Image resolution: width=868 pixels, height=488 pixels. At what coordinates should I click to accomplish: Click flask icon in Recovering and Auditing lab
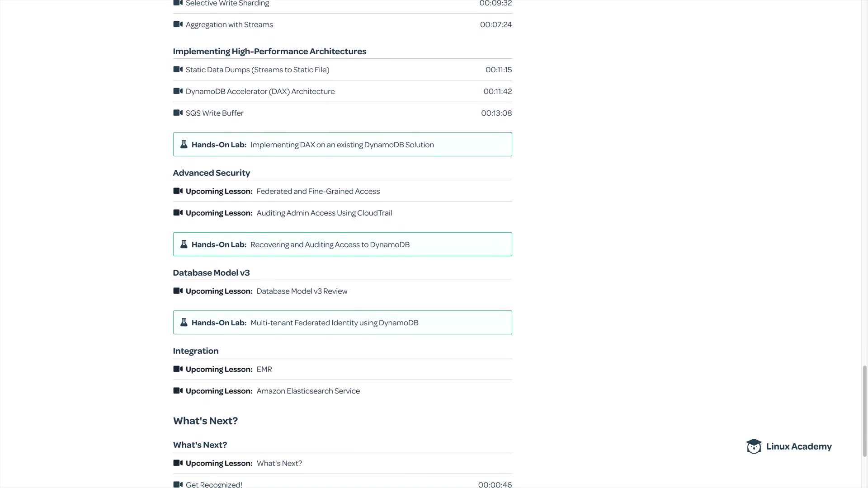184,244
